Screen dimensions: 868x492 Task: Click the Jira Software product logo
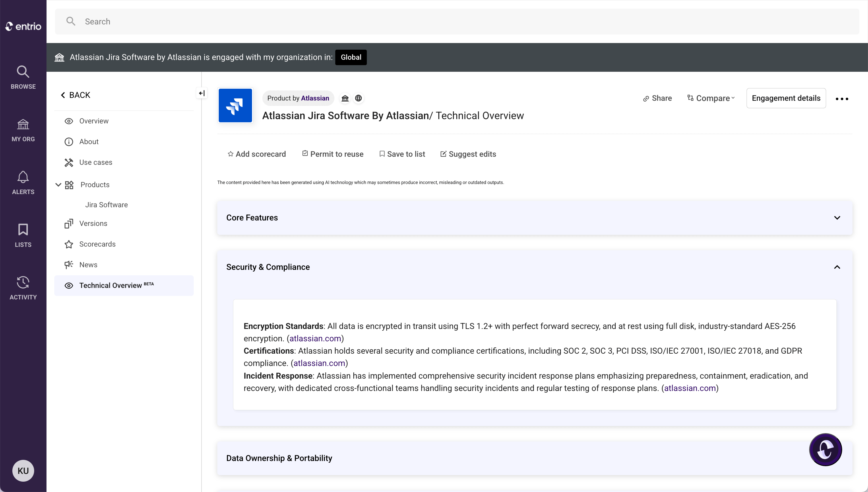pos(235,105)
